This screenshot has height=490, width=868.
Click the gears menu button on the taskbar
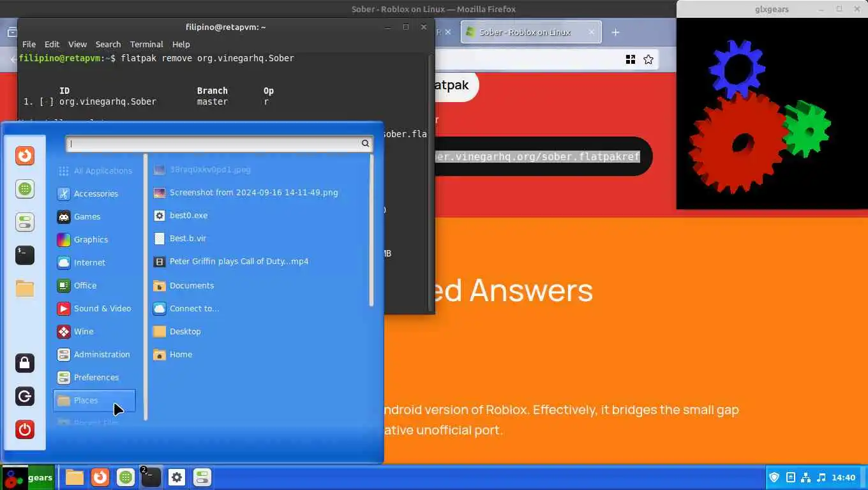tap(28, 477)
